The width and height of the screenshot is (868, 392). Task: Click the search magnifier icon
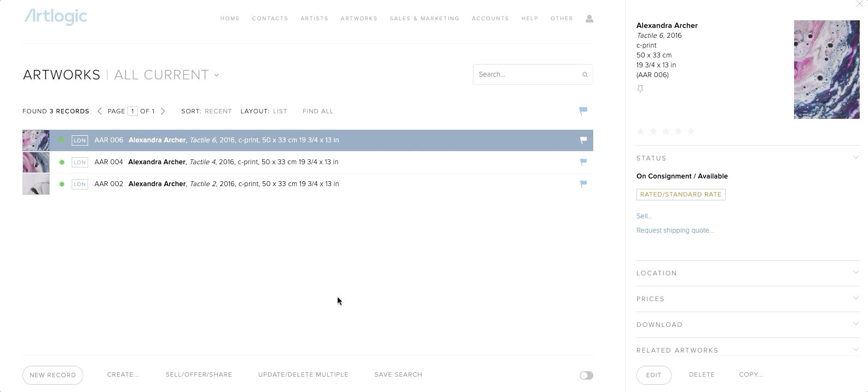(x=585, y=75)
